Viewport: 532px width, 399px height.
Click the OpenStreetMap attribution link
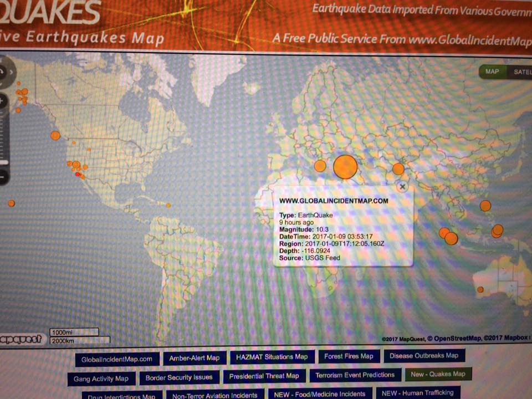454,338
